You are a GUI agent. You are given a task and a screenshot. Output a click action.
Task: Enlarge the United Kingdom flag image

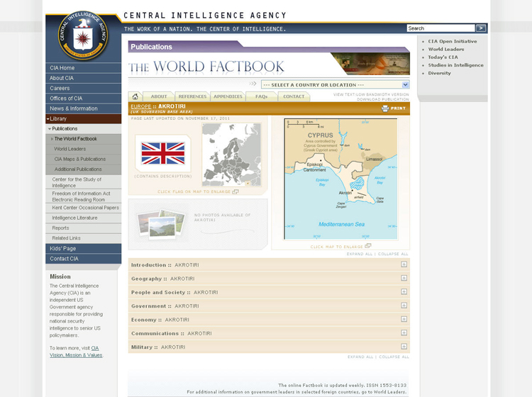(x=163, y=153)
